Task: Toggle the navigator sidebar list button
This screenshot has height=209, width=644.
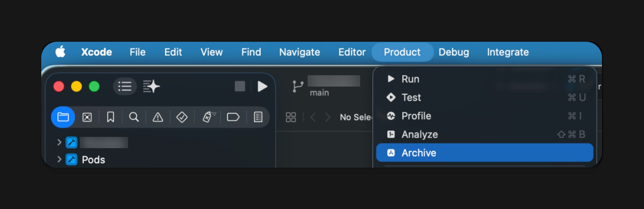Action: (125, 86)
